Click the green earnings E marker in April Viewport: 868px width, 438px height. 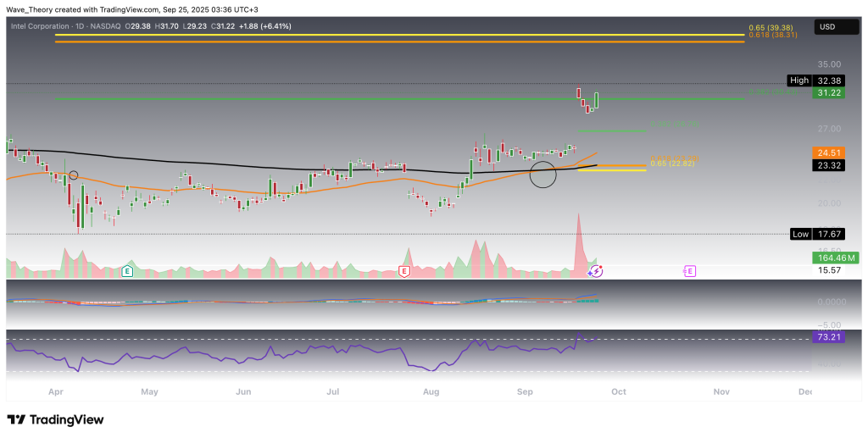point(127,271)
